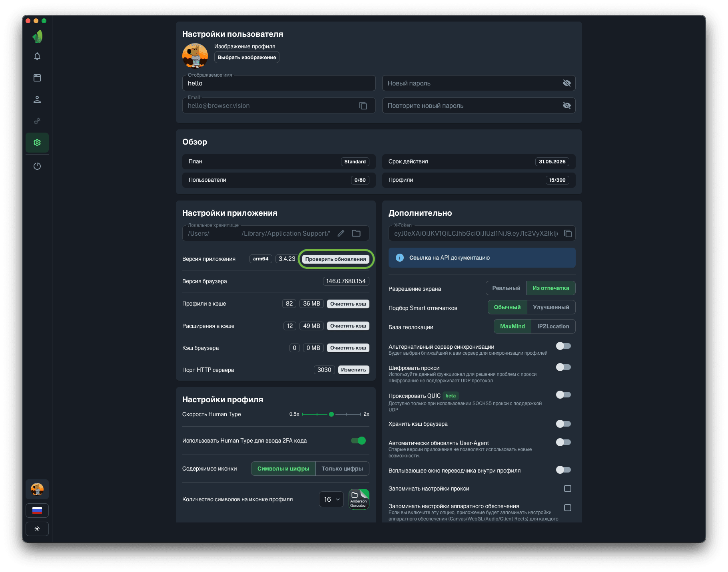Viewport: 728px width, 572px height.
Task: Select the Улучшенный Smart fingerprint option
Action: [x=551, y=307]
